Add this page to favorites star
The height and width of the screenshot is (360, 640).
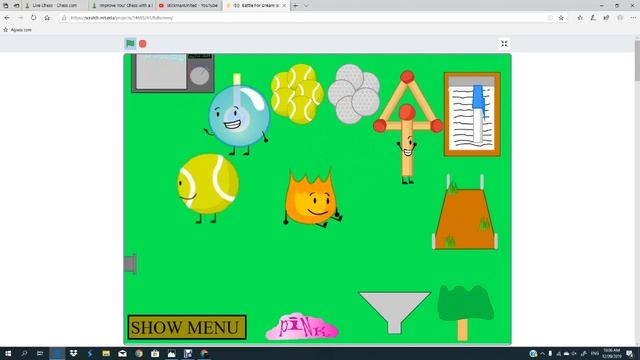tap(561, 18)
